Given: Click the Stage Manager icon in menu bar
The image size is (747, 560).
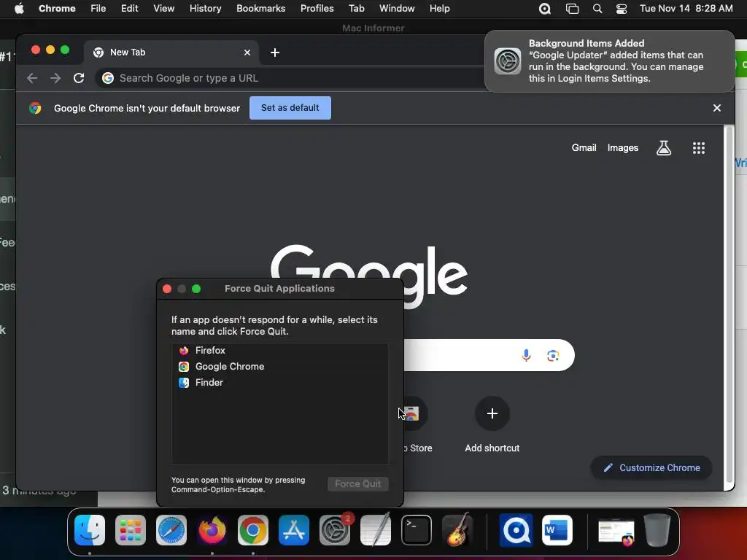Looking at the screenshot, I should click(x=572, y=9).
